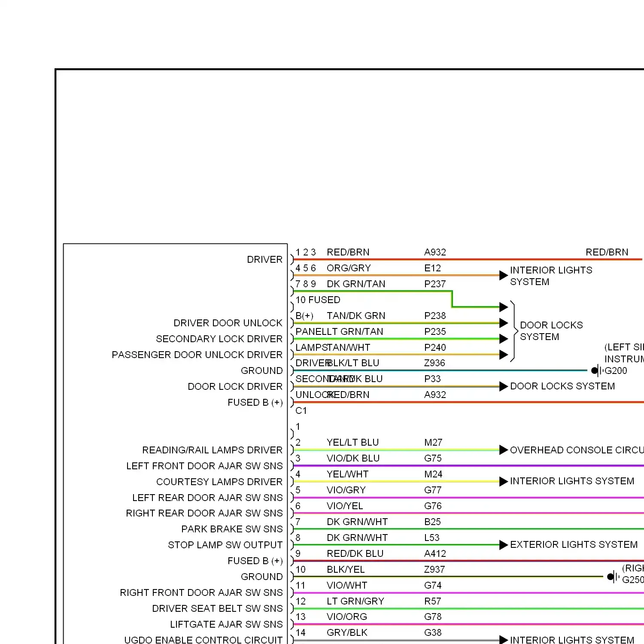The width and height of the screenshot is (644, 644).
Task: Click 'RIGHT FRONT DOOR AJAR SW SNS'
Action: coord(201,592)
